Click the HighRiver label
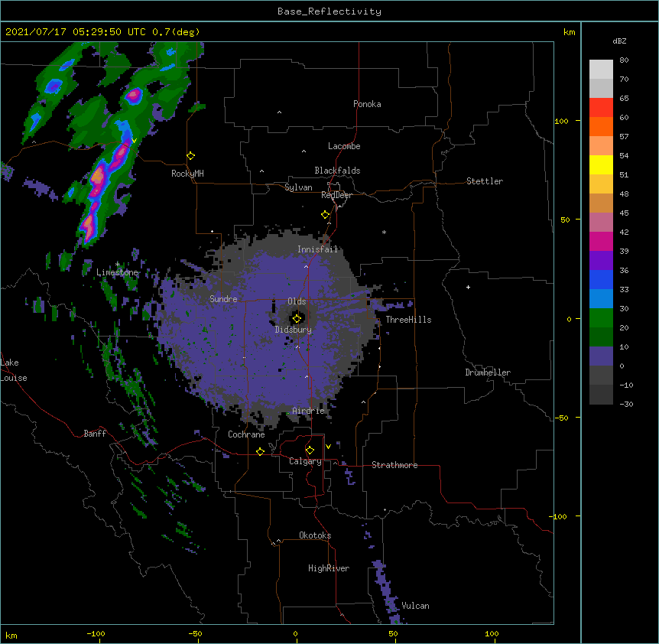Screen dimensions: 659x644 329,568
